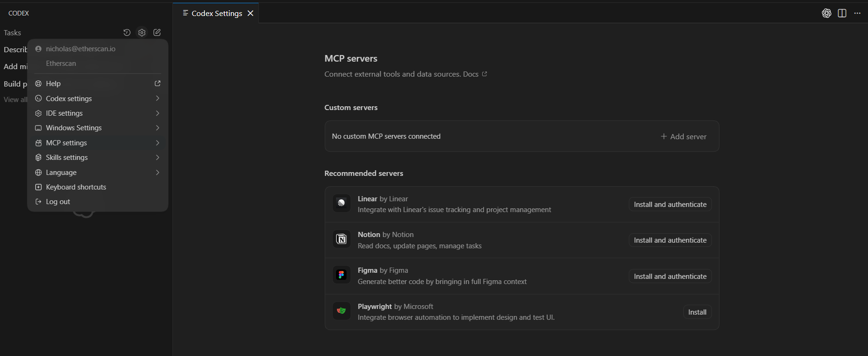Expand Codex settings submenu chevron

(157, 98)
